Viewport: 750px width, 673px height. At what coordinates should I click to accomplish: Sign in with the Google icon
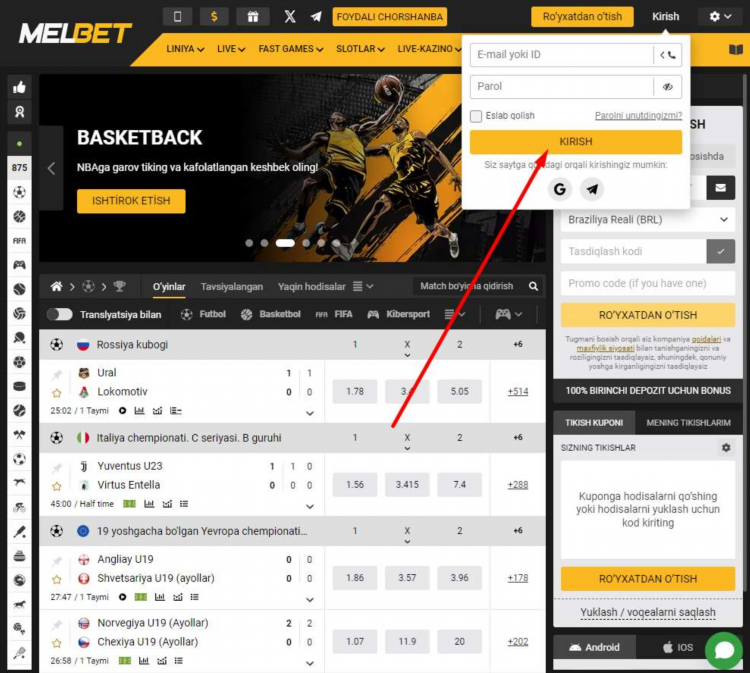point(560,189)
